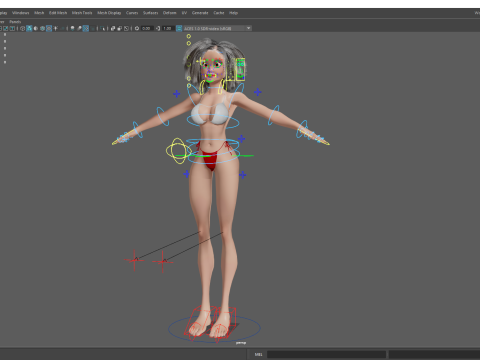Toggle multisample anti-aliasing icon
Viewport: 480px width, 360px height.
(86, 28)
